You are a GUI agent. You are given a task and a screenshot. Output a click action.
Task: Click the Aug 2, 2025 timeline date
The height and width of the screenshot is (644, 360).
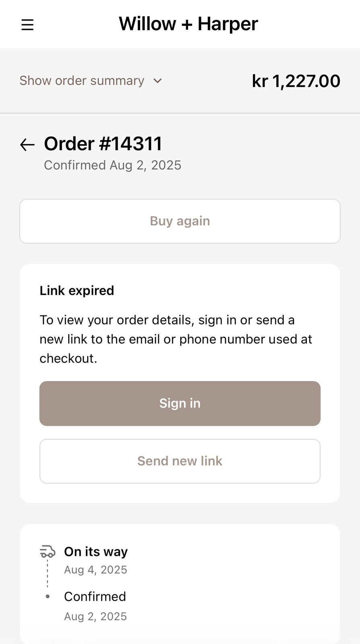(x=95, y=616)
